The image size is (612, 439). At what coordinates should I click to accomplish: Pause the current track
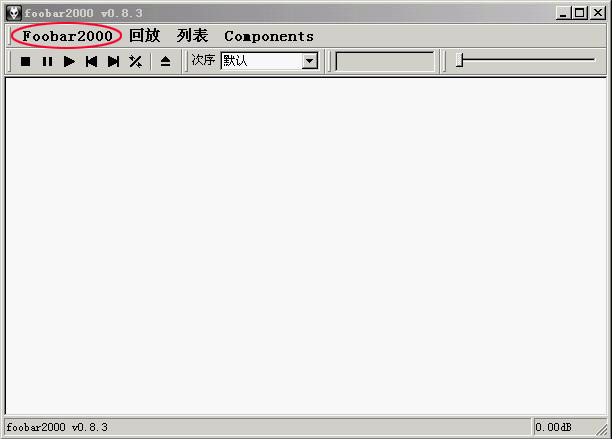coord(47,62)
